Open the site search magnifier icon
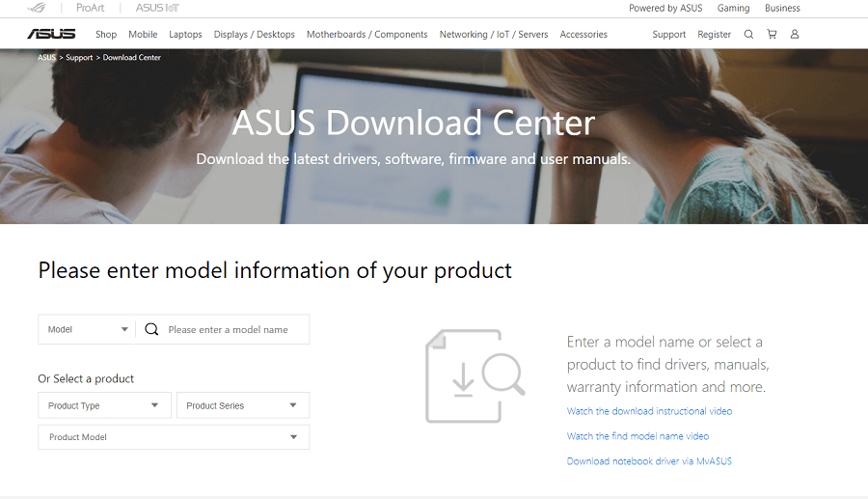 [748, 35]
